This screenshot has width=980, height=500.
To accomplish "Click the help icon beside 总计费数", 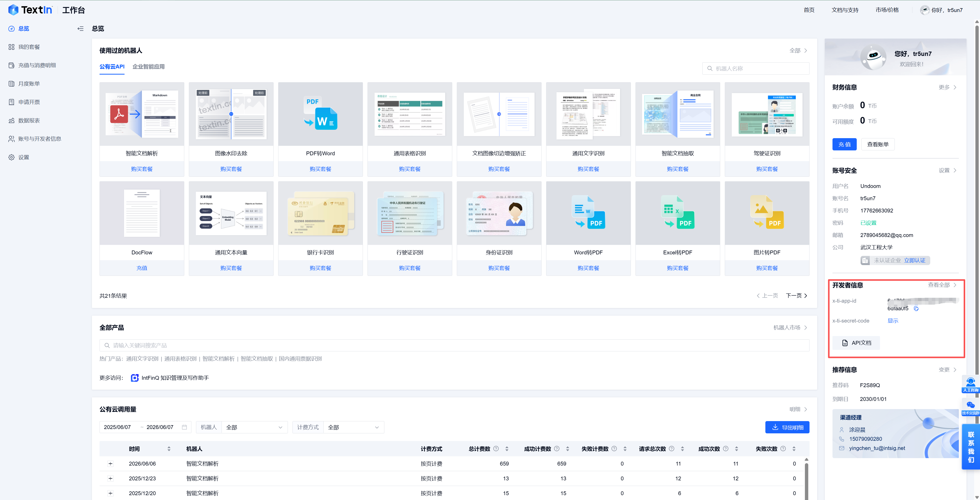I will tap(496, 449).
